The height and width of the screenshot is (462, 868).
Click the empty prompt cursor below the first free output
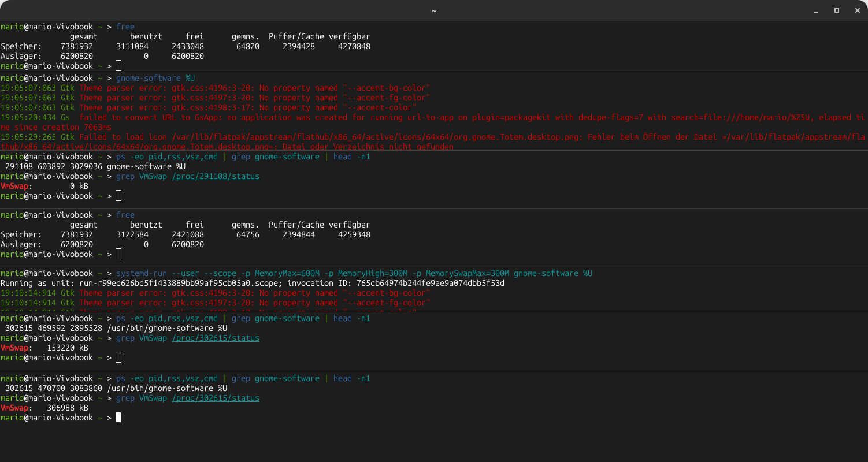[x=118, y=66]
